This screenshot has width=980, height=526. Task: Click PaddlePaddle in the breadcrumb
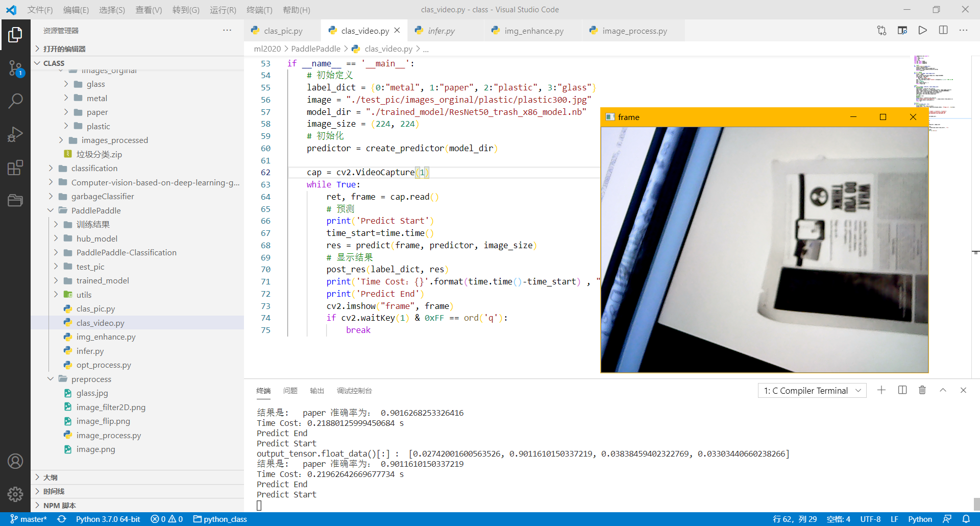click(x=315, y=49)
